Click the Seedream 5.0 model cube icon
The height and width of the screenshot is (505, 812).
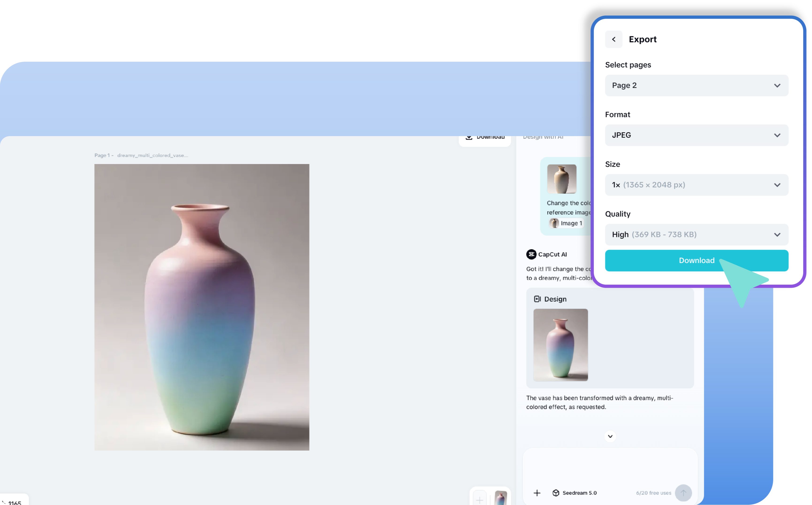[556, 493]
